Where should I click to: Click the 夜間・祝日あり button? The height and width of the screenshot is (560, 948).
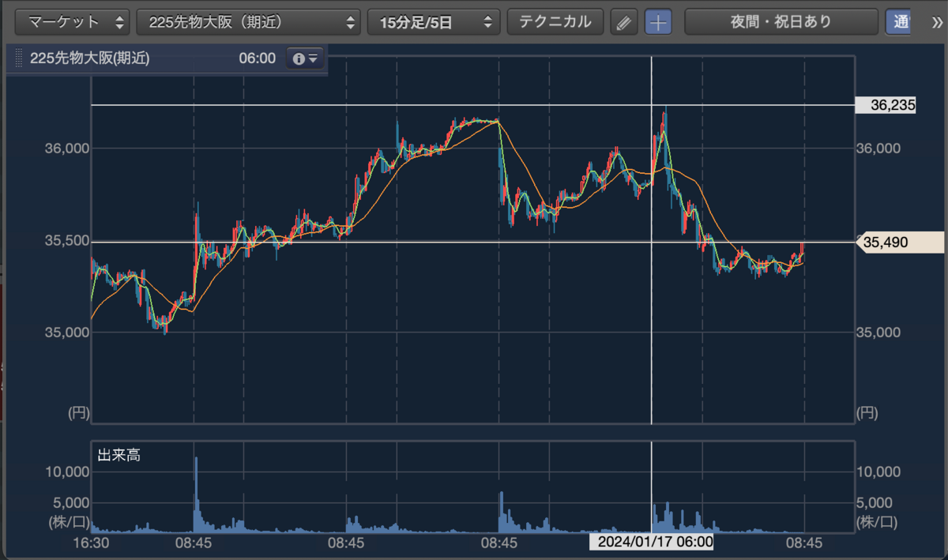(781, 22)
